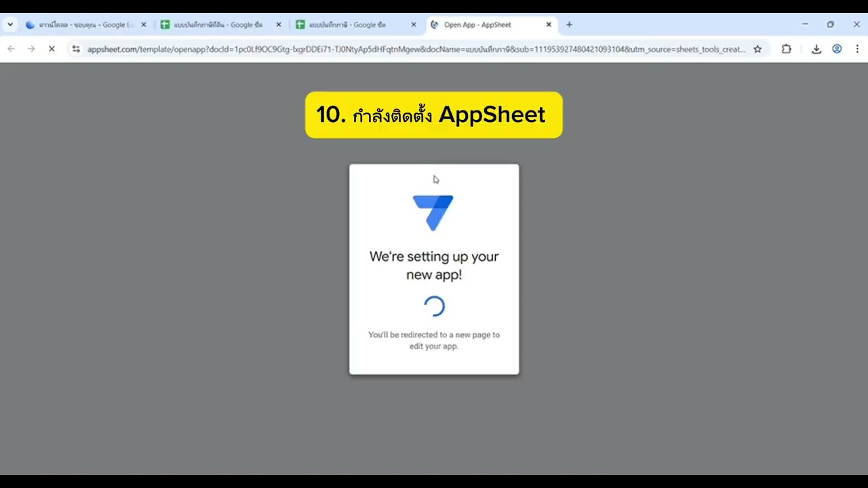Bookmark this page with star icon
868x488 pixels.
coord(757,49)
